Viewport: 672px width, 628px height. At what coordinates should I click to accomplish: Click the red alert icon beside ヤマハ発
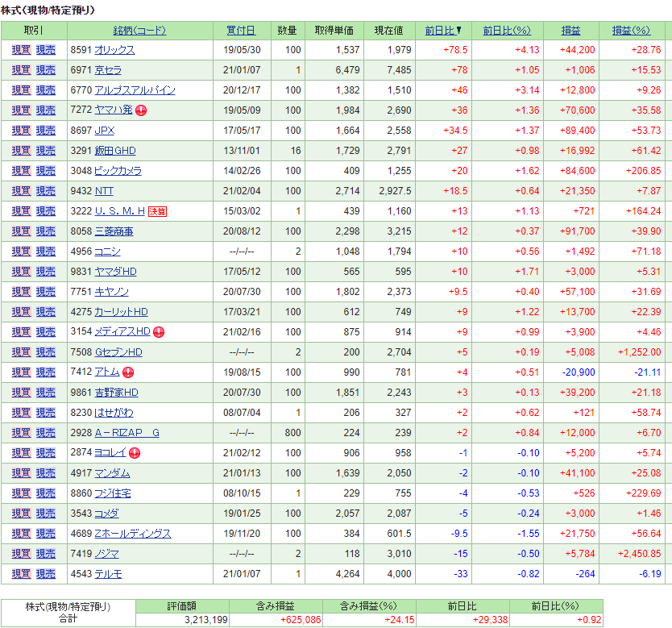point(141,110)
